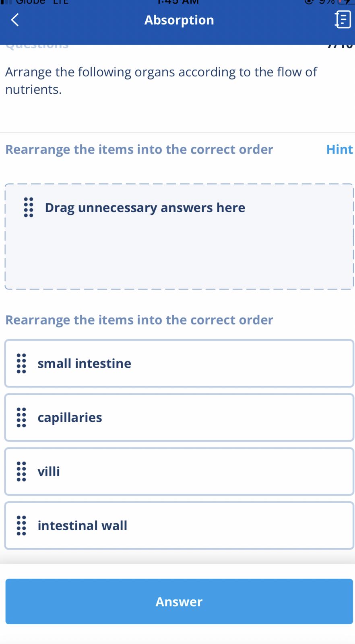Click drag handle in unnecessary answers box

[x=29, y=207]
